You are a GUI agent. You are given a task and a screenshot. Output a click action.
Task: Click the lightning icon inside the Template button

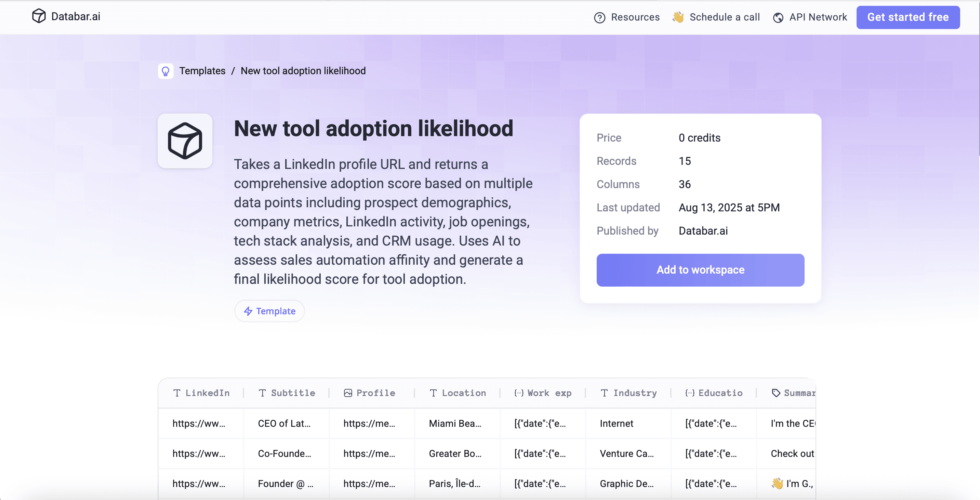(x=248, y=311)
